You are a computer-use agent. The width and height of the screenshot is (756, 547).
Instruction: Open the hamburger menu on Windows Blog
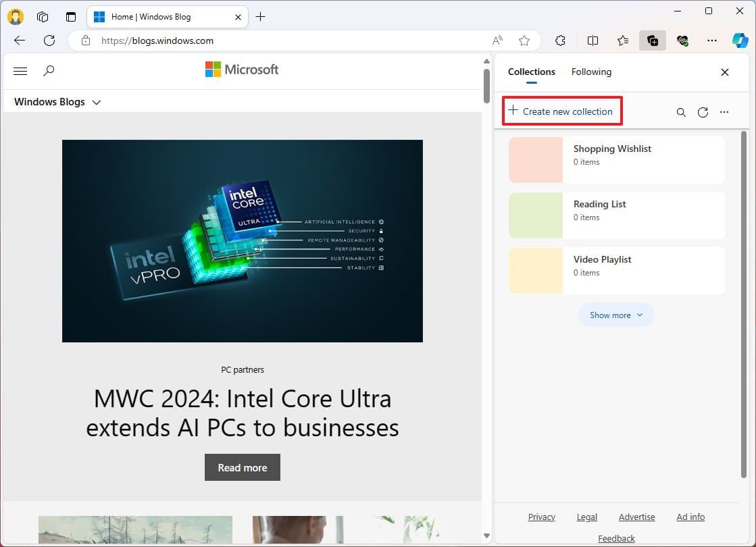pos(20,70)
